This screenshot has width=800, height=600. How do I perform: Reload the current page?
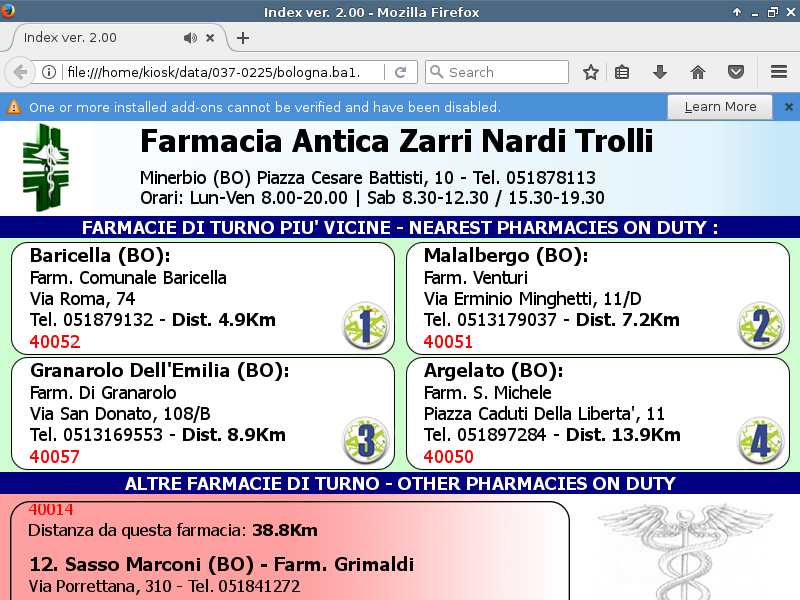point(400,72)
